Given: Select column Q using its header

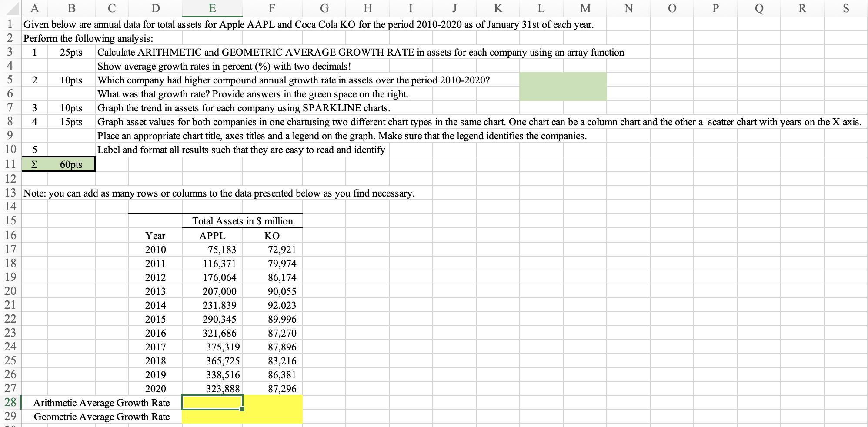Looking at the screenshot, I should point(759,8).
